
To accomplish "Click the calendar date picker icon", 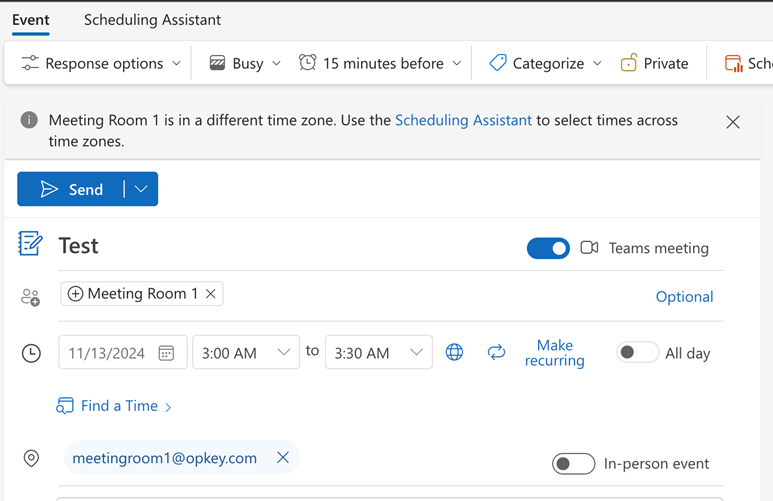I will point(166,353).
